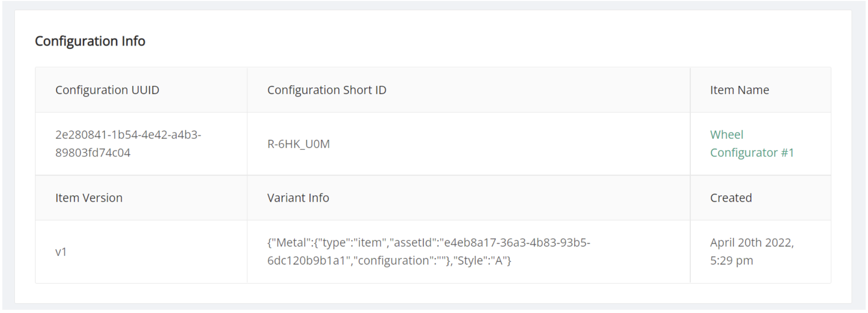
Task: Click the 5:29 pm time text
Action: [x=731, y=261]
